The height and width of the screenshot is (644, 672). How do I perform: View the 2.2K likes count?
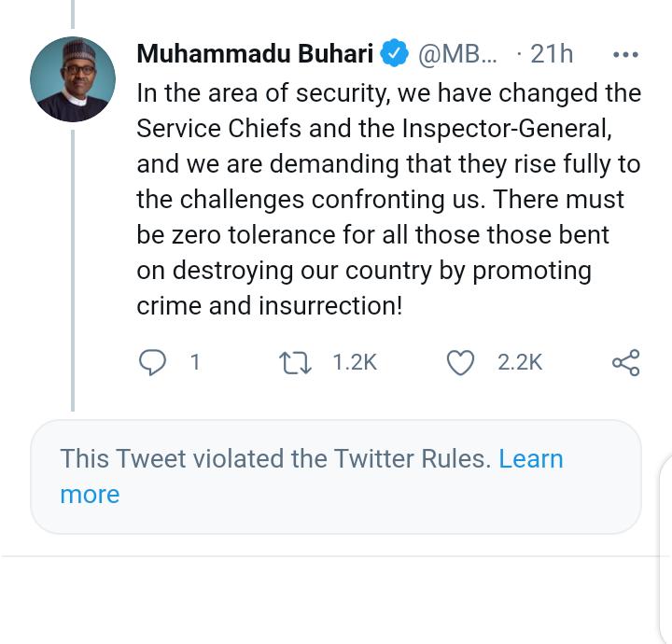520,362
